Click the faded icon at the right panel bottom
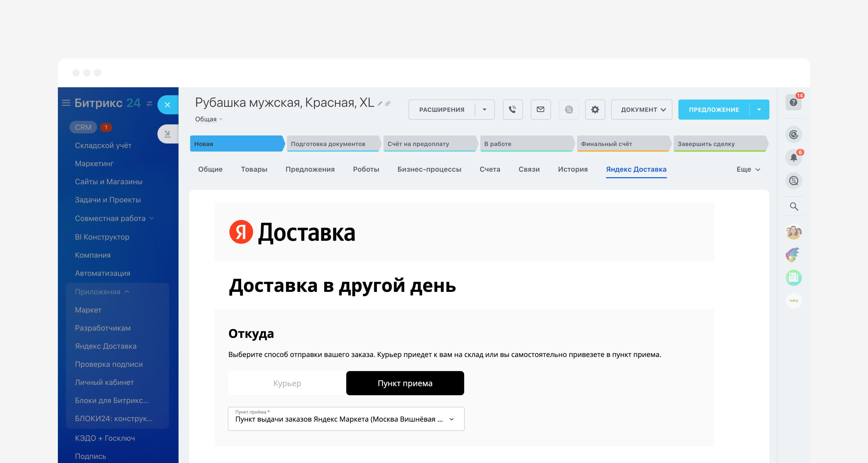This screenshot has height=463, width=868. [x=794, y=301]
